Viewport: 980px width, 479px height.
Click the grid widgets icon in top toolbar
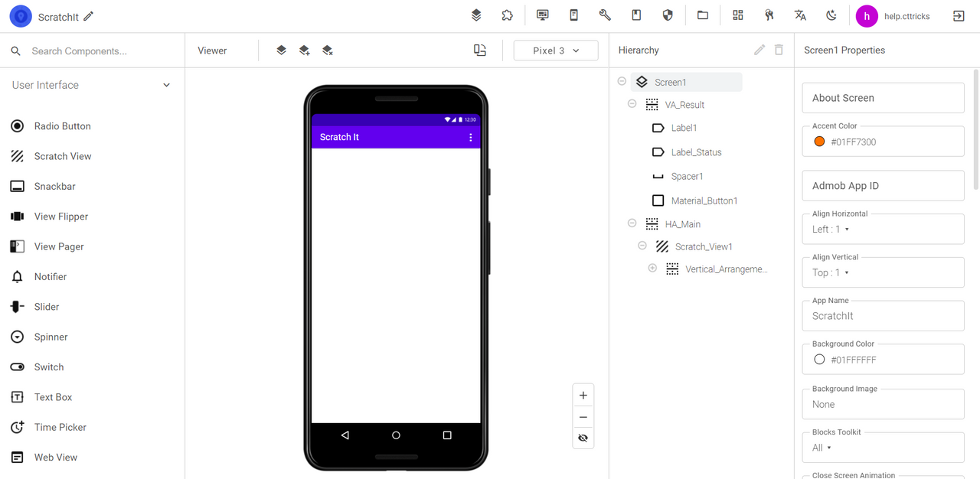pyautogui.click(x=738, y=15)
